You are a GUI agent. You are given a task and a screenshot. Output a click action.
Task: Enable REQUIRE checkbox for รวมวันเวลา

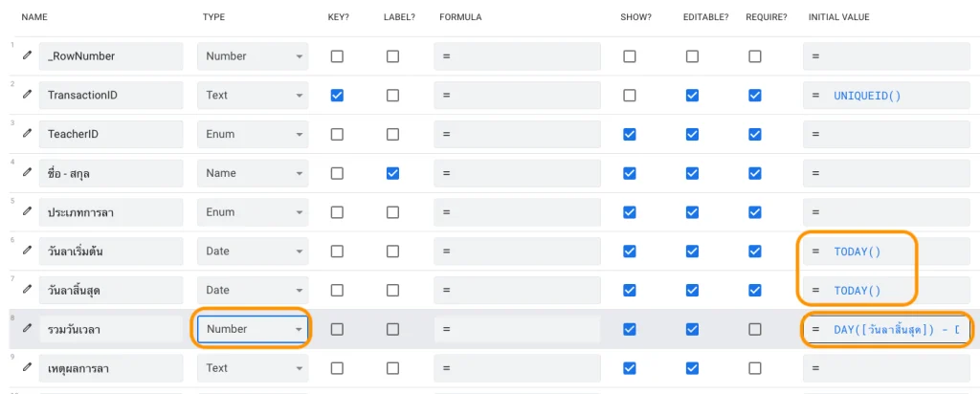click(x=754, y=329)
